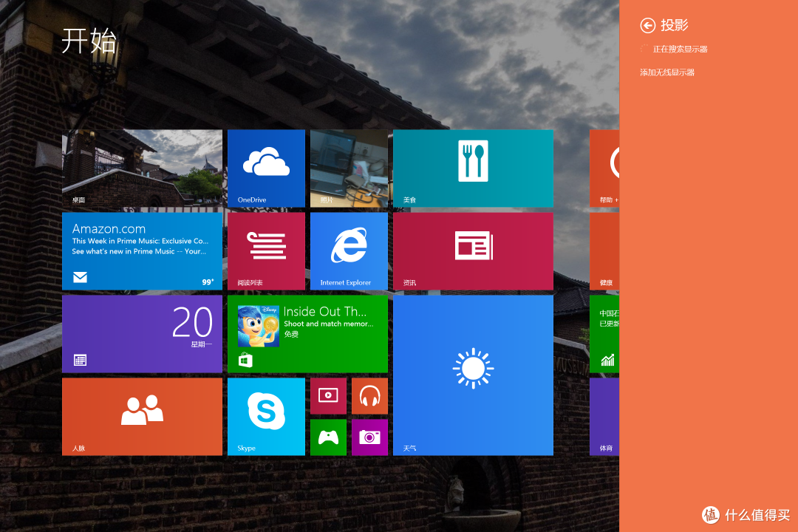Open the Health (健康) tile
The height and width of the screenshot is (532, 798).
click(604, 251)
